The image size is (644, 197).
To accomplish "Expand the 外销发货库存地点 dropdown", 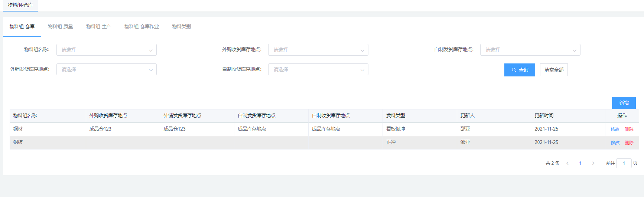I will click(106, 69).
